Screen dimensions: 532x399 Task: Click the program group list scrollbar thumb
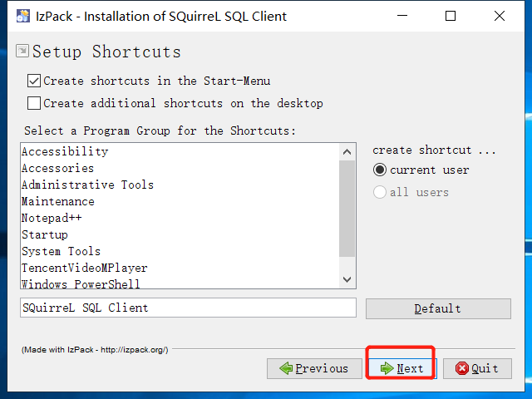pyautogui.click(x=347, y=209)
